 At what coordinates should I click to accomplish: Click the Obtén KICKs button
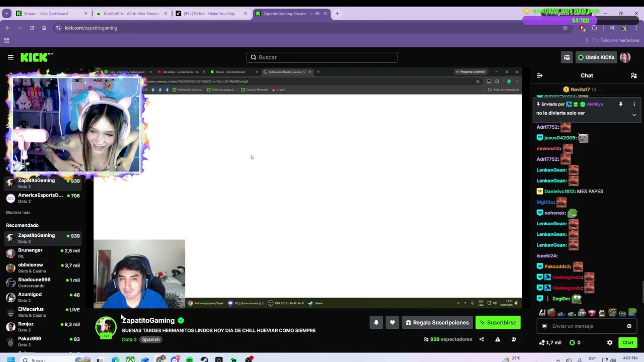(596, 57)
